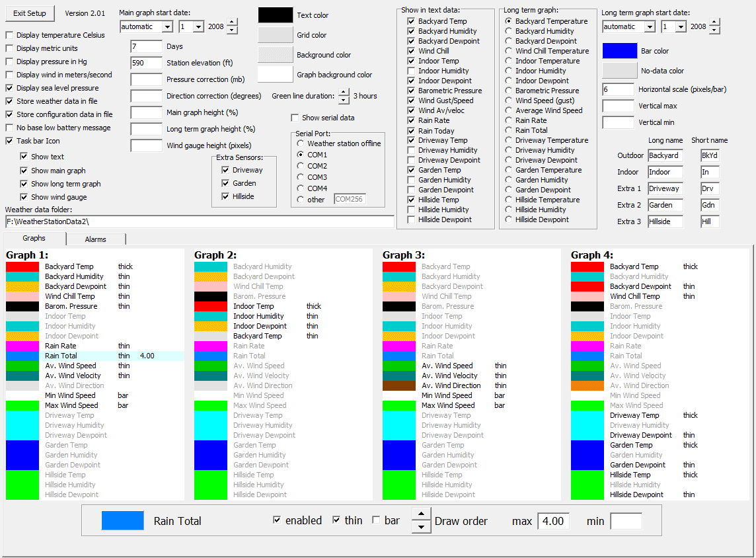Screen dimensions: 756x558
Task: Edit the Outdoor long name field Backyard
Action: pyautogui.click(x=665, y=156)
